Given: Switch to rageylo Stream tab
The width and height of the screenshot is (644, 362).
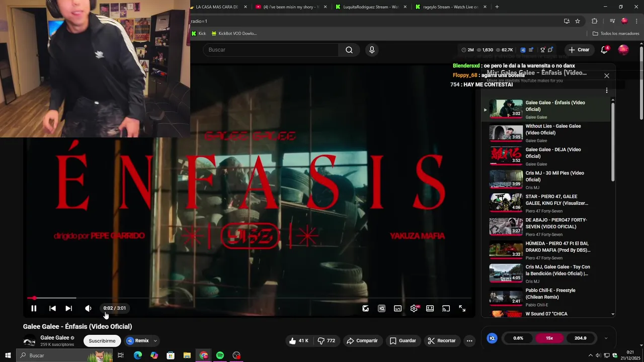Looking at the screenshot, I should pyautogui.click(x=452, y=7).
